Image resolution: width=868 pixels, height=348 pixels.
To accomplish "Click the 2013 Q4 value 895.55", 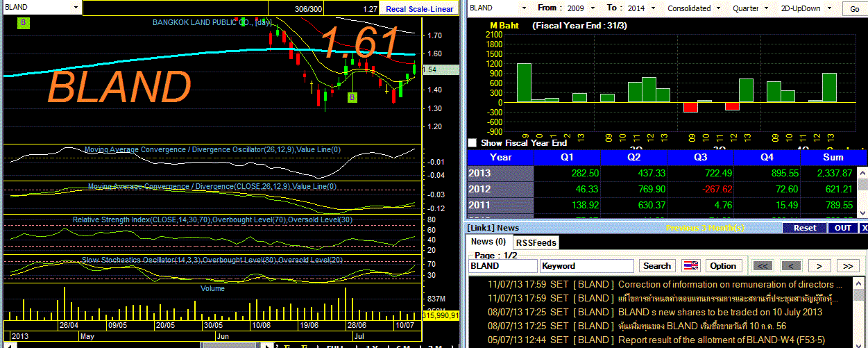I will click(x=783, y=173).
